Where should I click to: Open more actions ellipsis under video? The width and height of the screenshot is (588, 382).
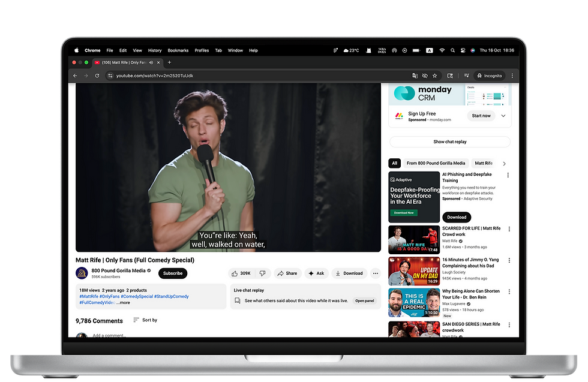[x=376, y=273]
